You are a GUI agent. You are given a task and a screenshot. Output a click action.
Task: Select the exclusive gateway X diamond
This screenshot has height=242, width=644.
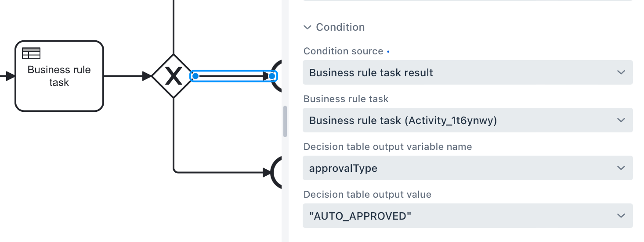tap(174, 76)
